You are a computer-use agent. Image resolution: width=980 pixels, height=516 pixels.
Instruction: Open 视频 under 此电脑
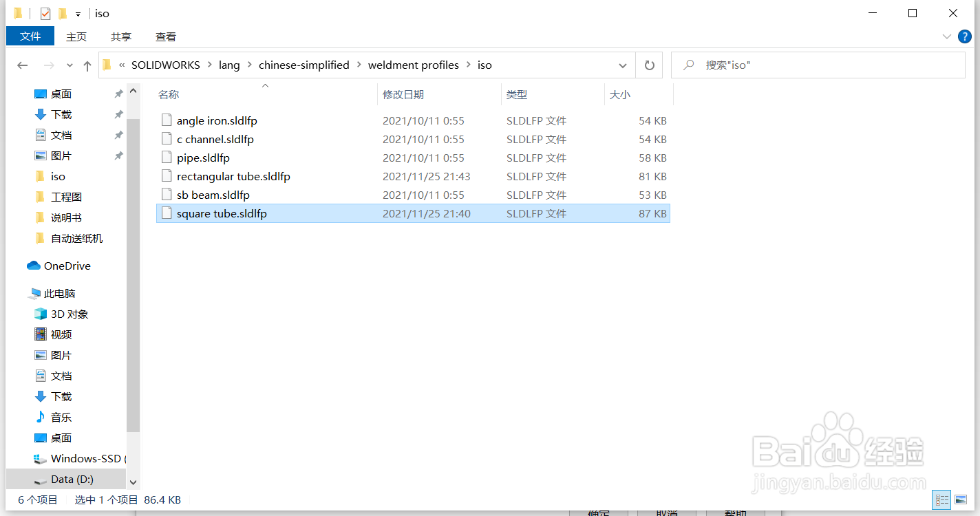tap(61, 334)
